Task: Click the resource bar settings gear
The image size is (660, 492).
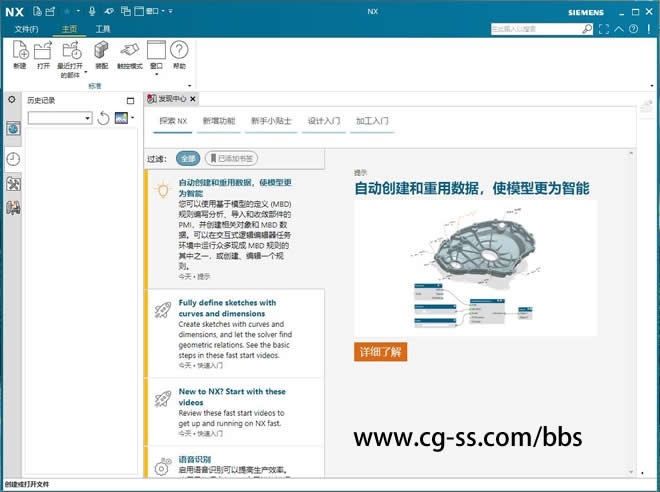Action: tap(12, 99)
